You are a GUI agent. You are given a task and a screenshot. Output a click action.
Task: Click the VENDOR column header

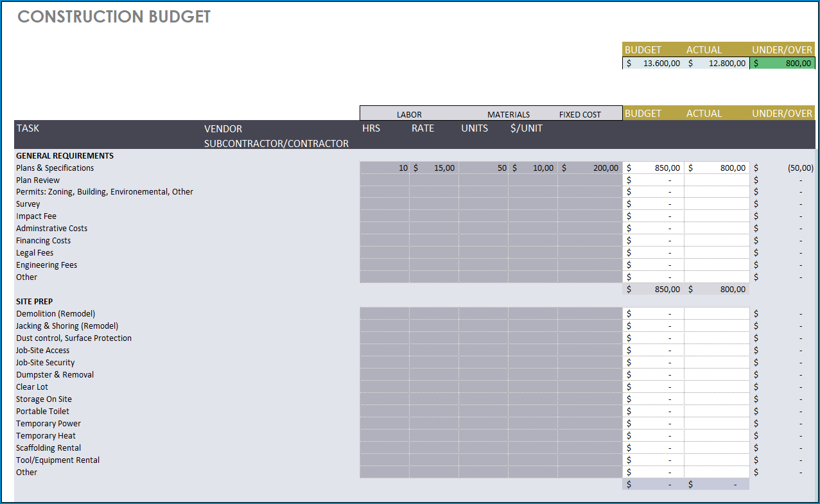(223, 128)
